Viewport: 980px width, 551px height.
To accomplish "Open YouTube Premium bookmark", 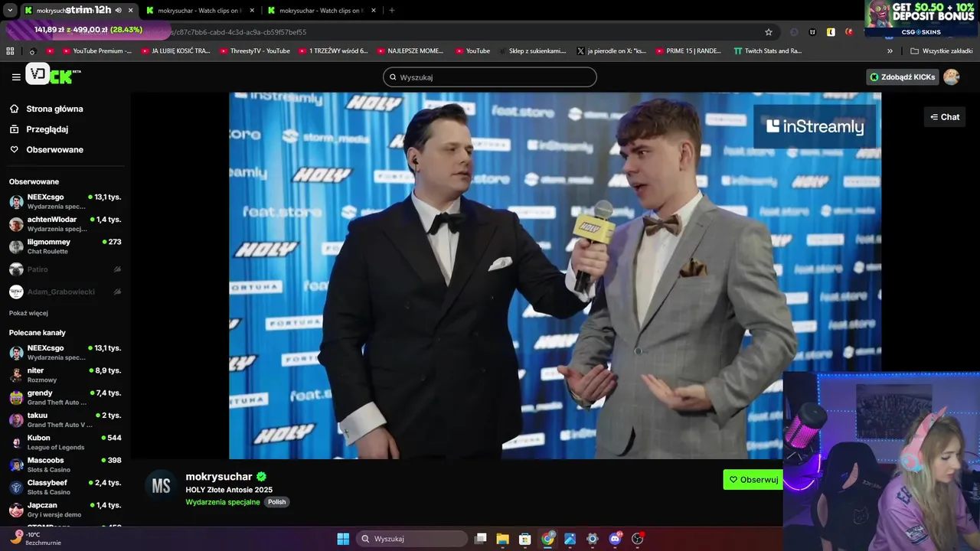I will pyautogui.click(x=97, y=51).
